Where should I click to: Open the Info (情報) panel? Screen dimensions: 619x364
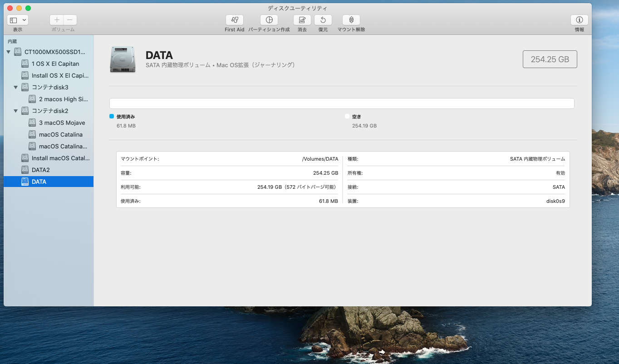click(580, 20)
